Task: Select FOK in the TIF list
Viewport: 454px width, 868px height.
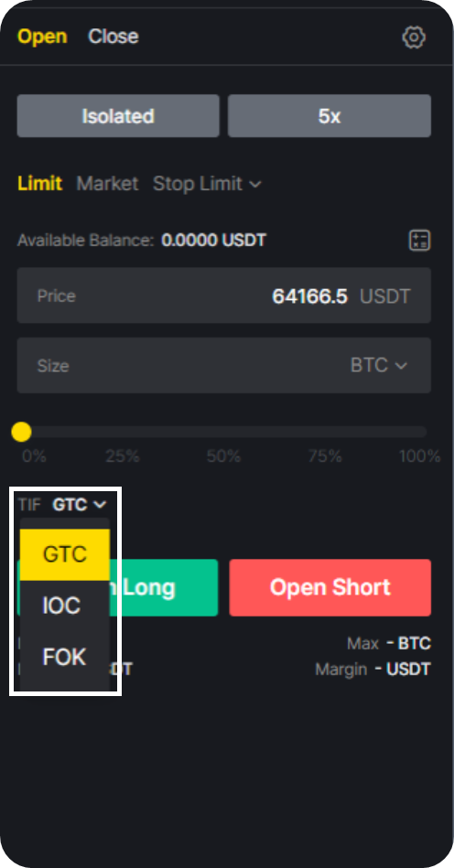Action: 65,657
